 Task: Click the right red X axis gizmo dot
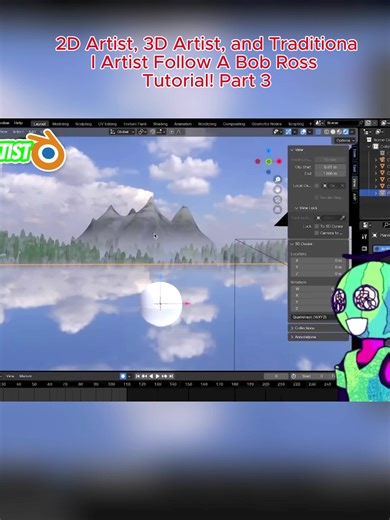pos(279,162)
